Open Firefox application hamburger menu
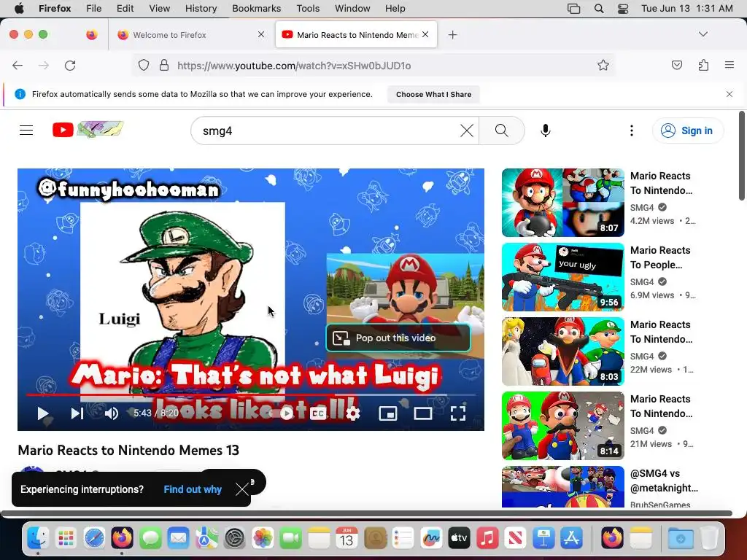This screenshot has width=747, height=560. (729, 65)
